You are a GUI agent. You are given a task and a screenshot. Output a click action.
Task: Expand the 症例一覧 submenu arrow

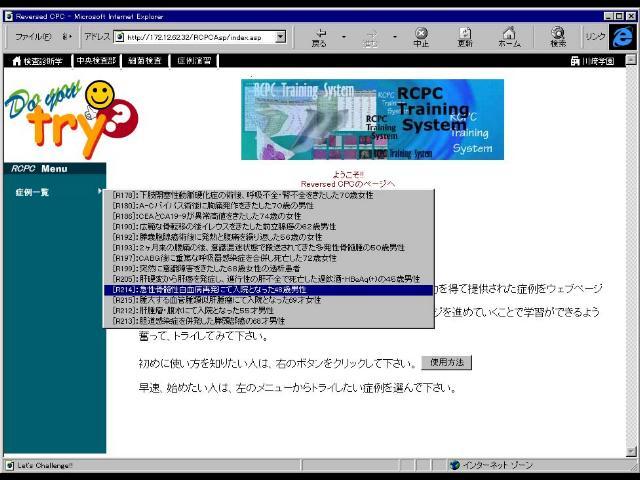pyautogui.click(x=99, y=191)
